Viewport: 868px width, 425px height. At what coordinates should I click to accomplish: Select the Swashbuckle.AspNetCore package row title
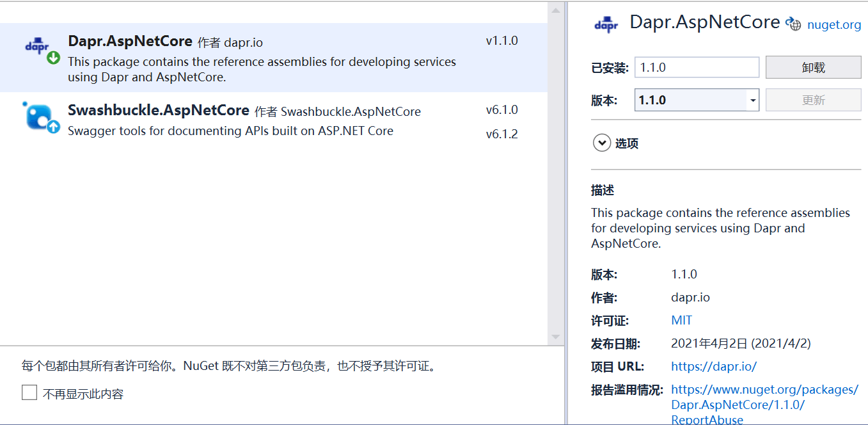pyautogui.click(x=159, y=110)
